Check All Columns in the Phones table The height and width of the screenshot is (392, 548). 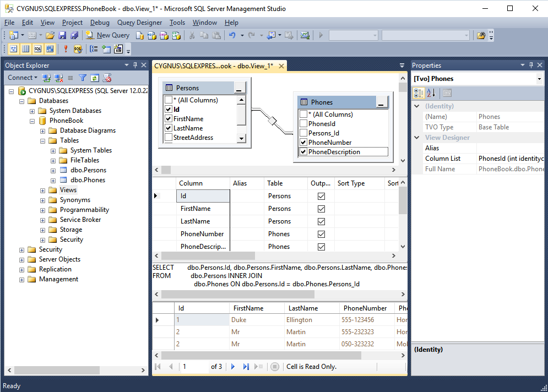click(303, 115)
